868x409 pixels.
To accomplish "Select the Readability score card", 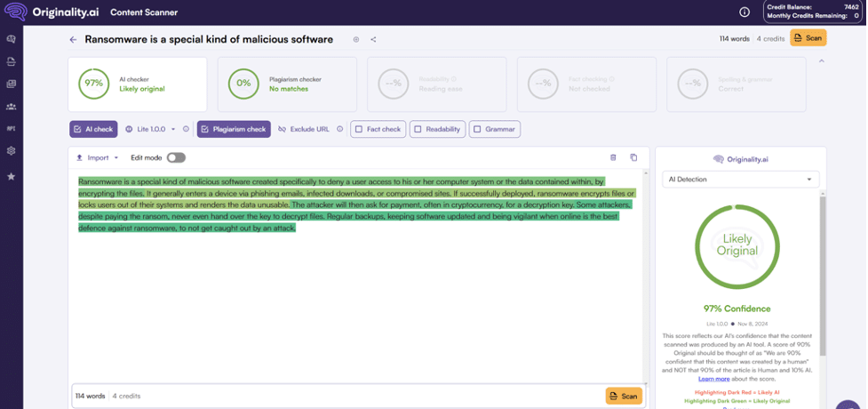I will (437, 84).
